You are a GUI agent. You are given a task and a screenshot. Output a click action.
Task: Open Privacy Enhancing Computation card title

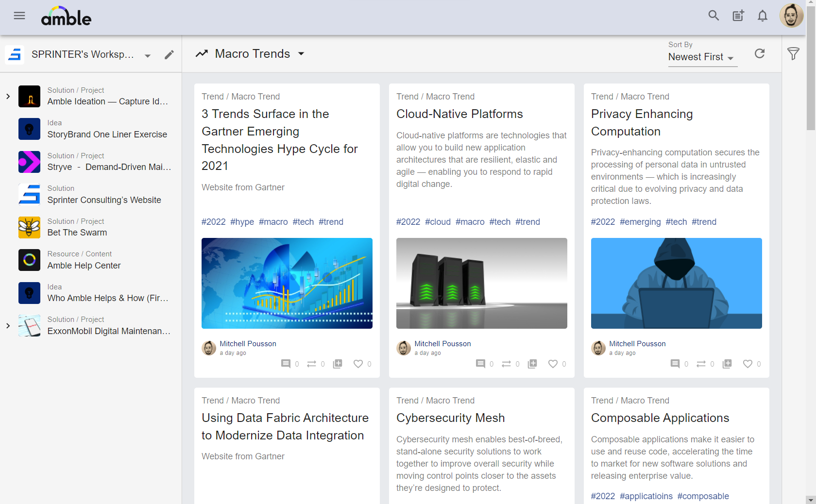coord(642,123)
